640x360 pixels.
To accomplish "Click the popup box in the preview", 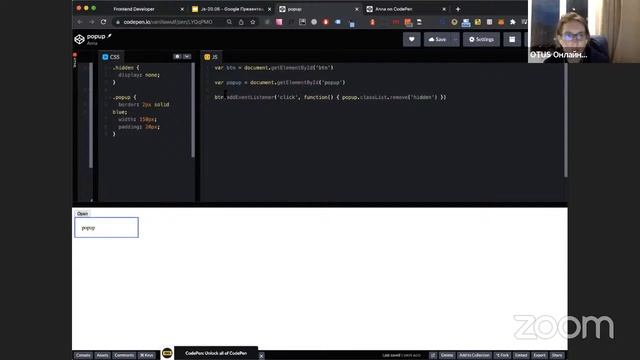I will (107, 227).
